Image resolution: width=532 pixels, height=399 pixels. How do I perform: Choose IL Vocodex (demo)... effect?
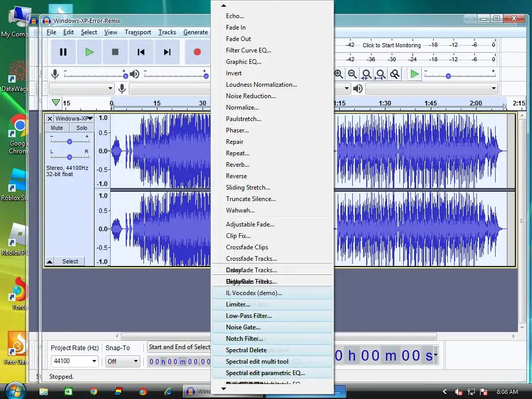272,293
